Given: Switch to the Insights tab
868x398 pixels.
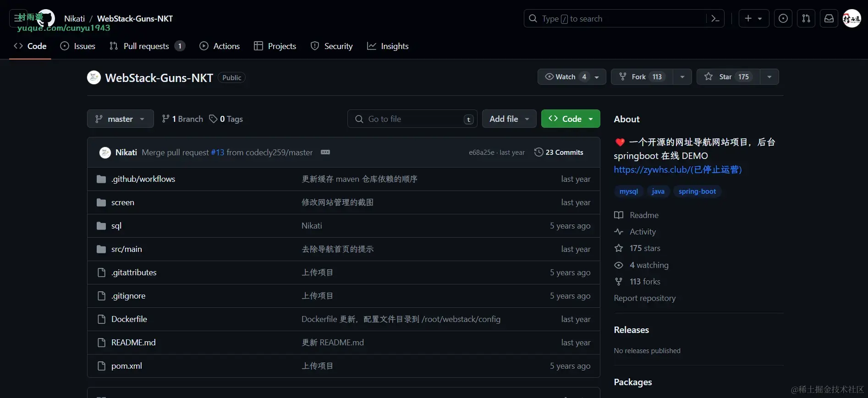Looking at the screenshot, I should 388,46.
